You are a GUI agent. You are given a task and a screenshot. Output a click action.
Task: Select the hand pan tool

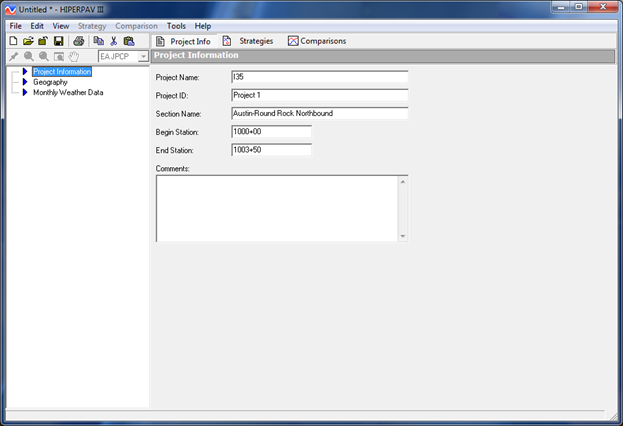pyautogui.click(x=74, y=56)
